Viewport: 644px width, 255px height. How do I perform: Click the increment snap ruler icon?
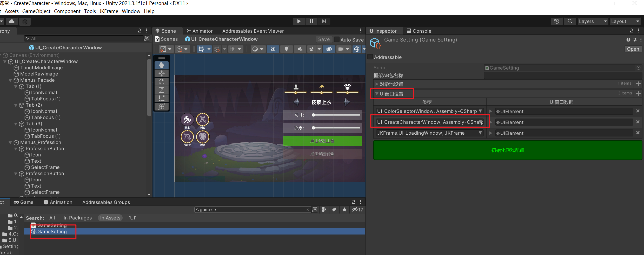pyautogui.click(x=233, y=49)
